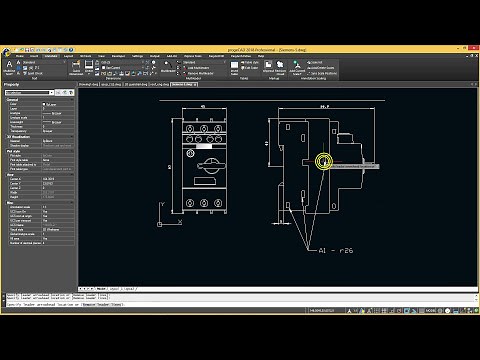This screenshot has height=360, width=480.
Task: Open the Layout ribbon tab
Action: pyautogui.click(x=69, y=56)
